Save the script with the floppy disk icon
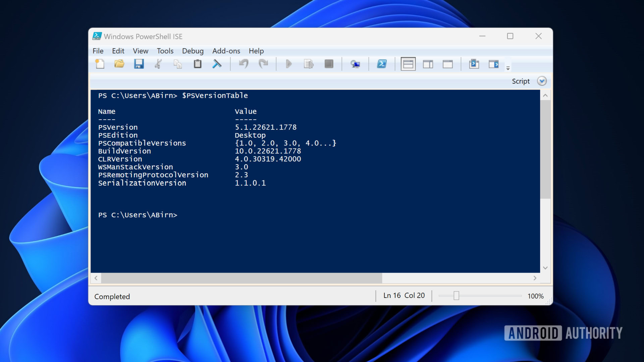644x362 pixels. click(139, 64)
